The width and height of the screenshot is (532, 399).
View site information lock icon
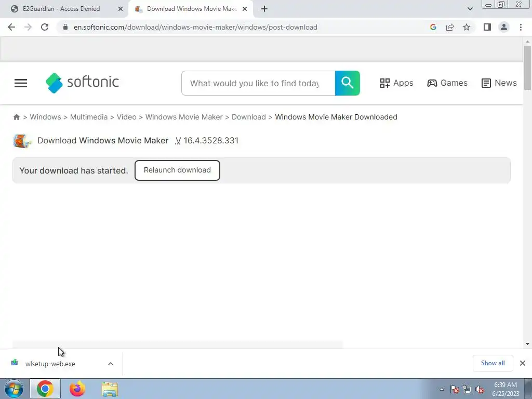pos(65,27)
